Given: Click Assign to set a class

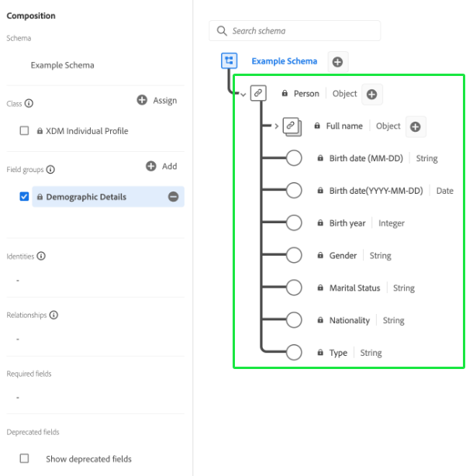Looking at the screenshot, I should coord(157,100).
